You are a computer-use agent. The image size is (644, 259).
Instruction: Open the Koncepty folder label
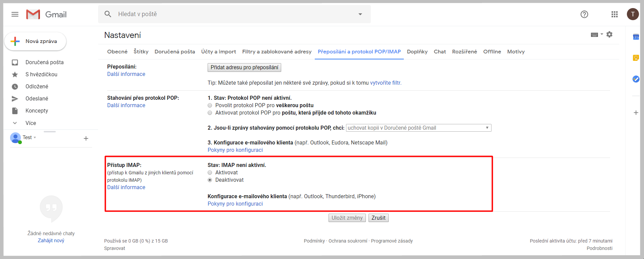click(x=37, y=111)
